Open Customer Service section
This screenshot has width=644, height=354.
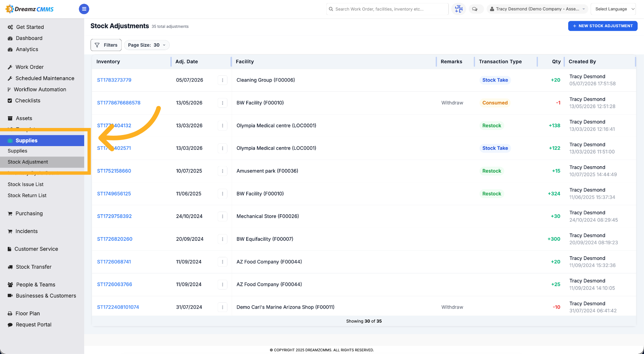pyautogui.click(x=36, y=249)
